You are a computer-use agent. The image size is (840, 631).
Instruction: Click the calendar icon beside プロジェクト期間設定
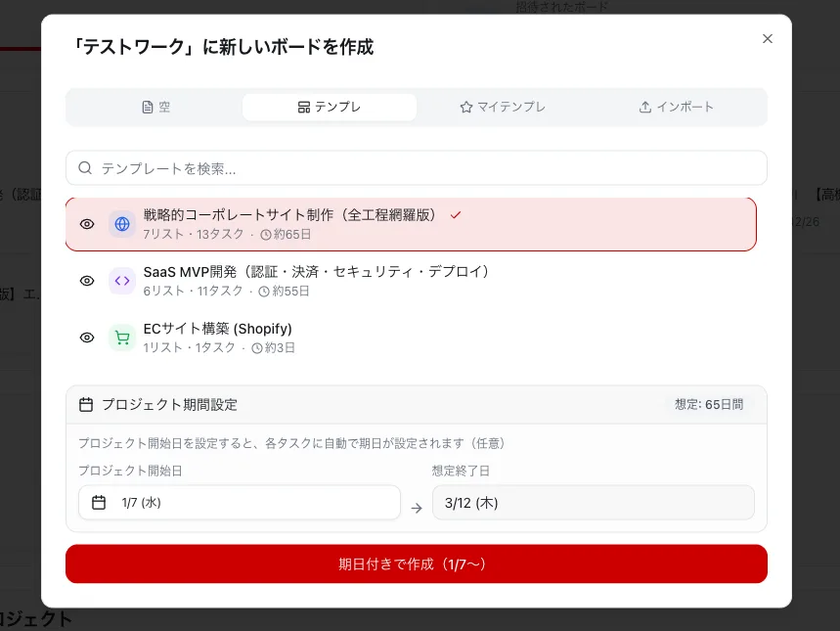point(86,405)
